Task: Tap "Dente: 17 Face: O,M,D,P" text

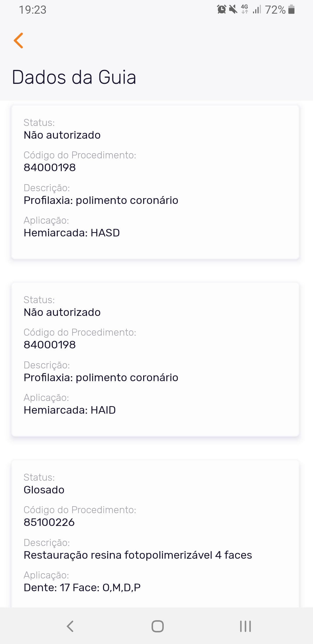Action: click(82, 587)
